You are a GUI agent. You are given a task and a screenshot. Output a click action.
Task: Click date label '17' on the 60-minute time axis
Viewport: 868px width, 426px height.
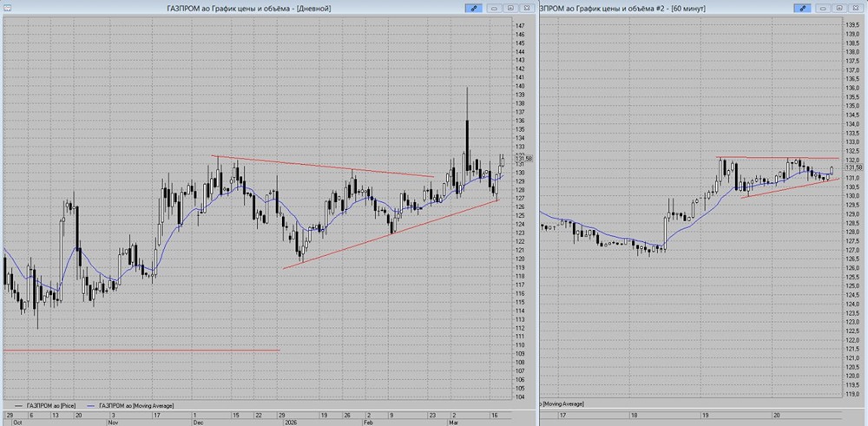point(562,415)
